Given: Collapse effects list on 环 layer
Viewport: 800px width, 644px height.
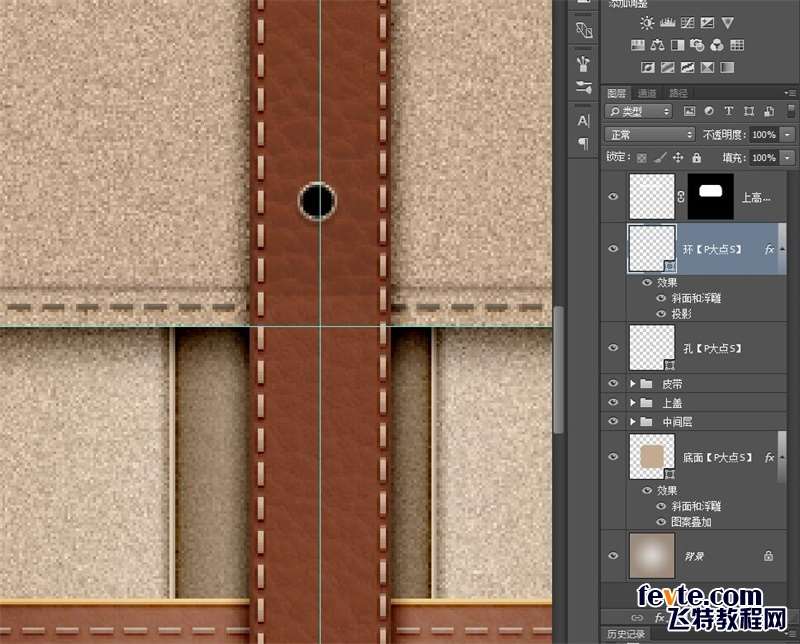Looking at the screenshot, I should pos(782,249).
